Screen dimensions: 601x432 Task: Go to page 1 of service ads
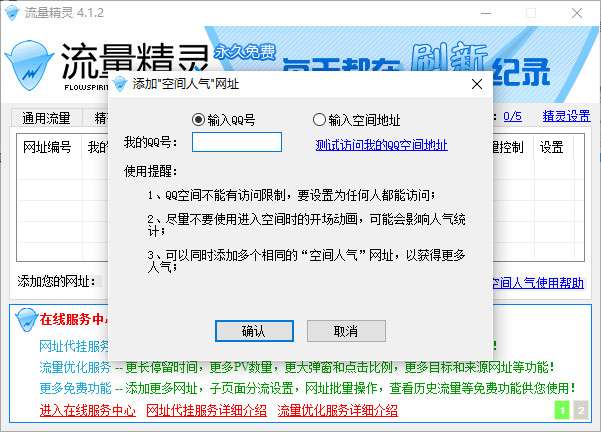coord(562,410)
